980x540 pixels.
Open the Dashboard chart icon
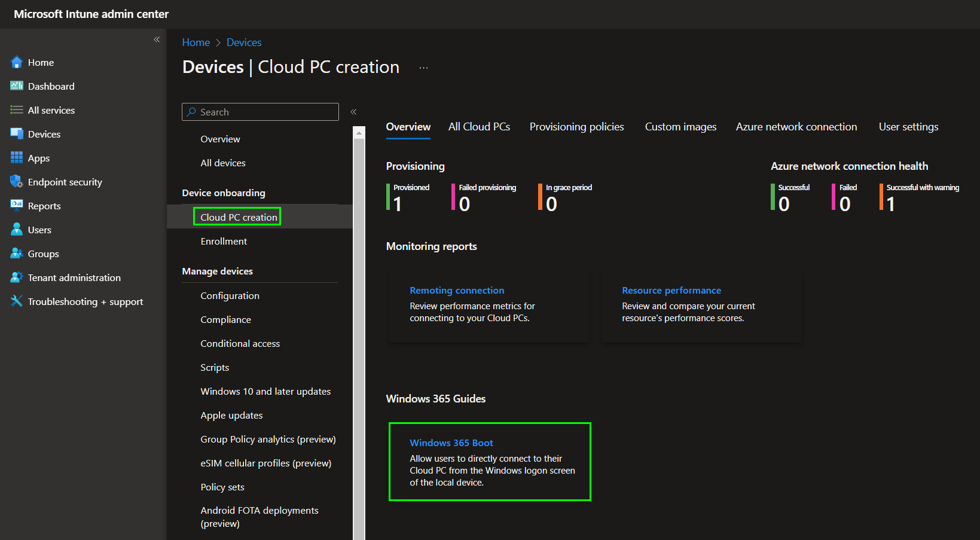(x=17, y=86)
